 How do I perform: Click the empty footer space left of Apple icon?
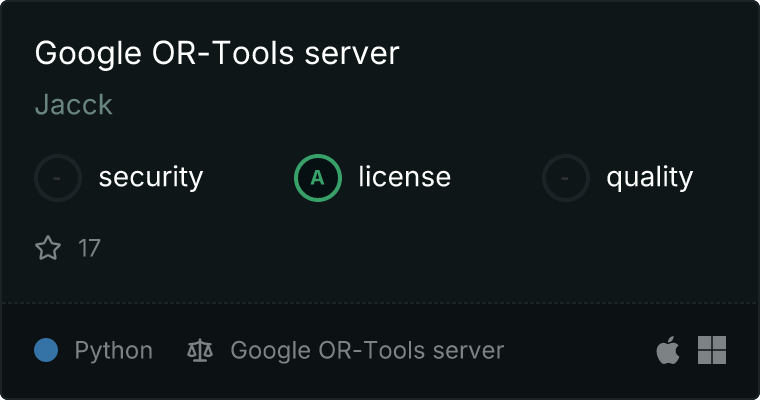[580, 351]
